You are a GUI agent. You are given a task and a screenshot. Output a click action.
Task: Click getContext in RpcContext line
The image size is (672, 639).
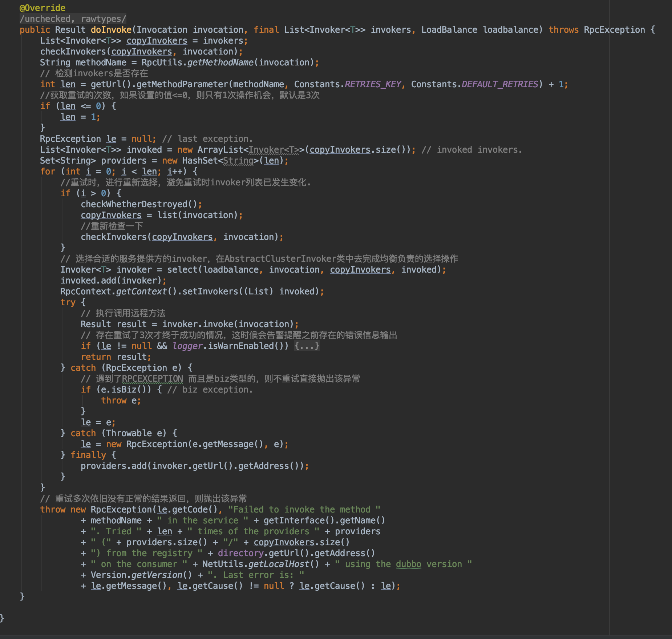point(141,291)
